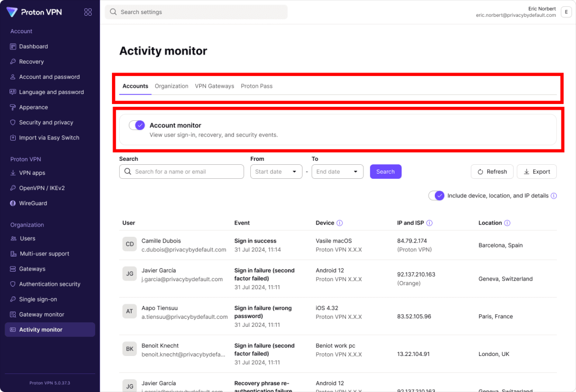
Task: Click IP address 83.52.105.96
Action: click(x=414, y=316)
